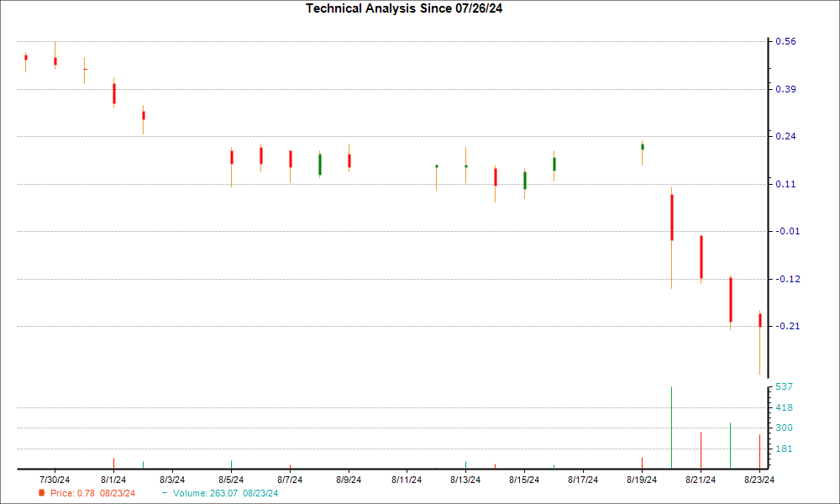840x504 pixels.
Task: Click the tallest volume bar on 8/20/24
Action: (671, 427)
